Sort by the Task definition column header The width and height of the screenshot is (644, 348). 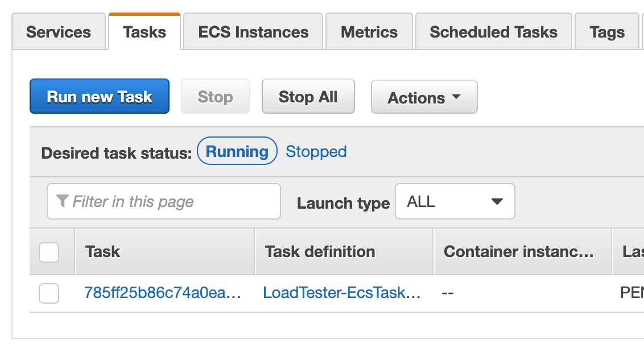tap(344, 251)
